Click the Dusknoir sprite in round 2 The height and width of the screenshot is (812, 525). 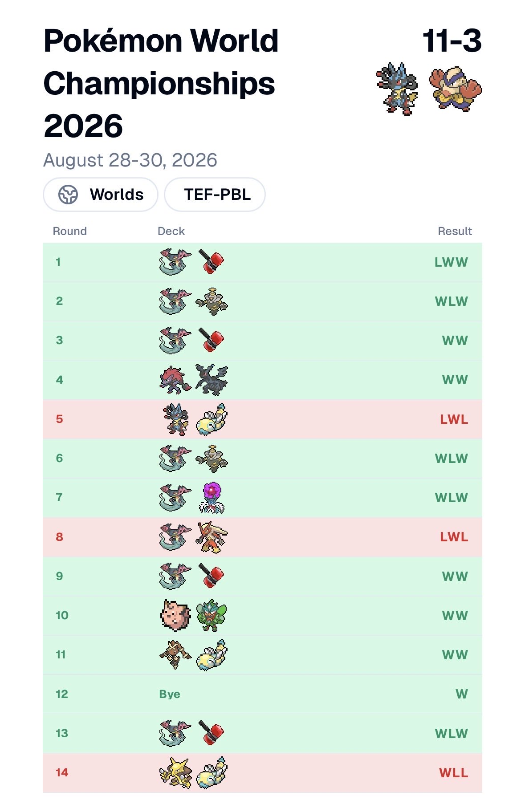tap(212, 301)
